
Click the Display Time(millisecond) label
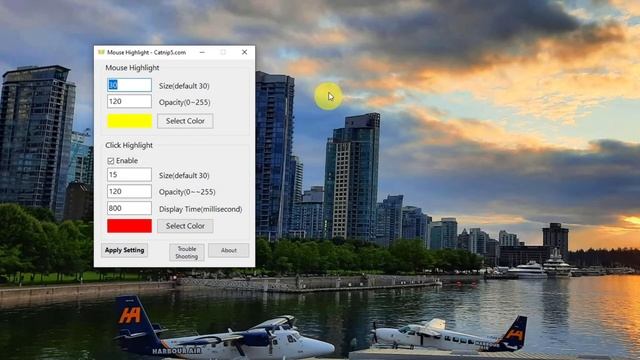tap(200, 209)
